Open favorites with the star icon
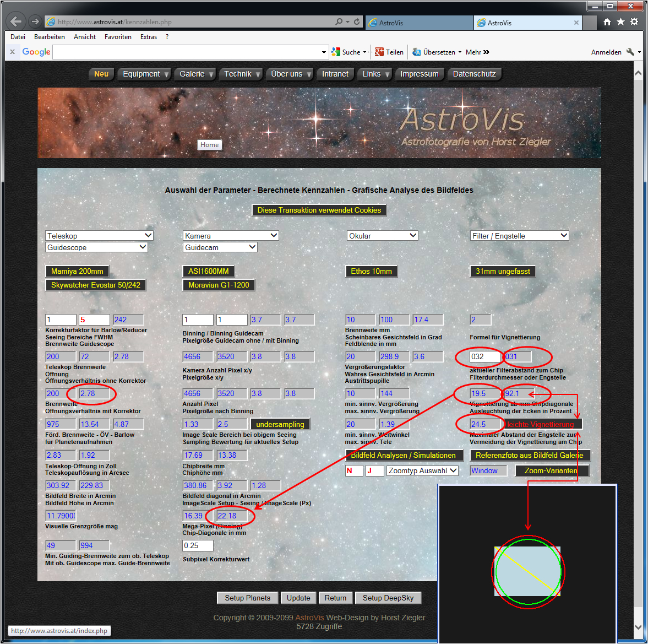Viewport: 648px width, 644px height. [620, 22]
